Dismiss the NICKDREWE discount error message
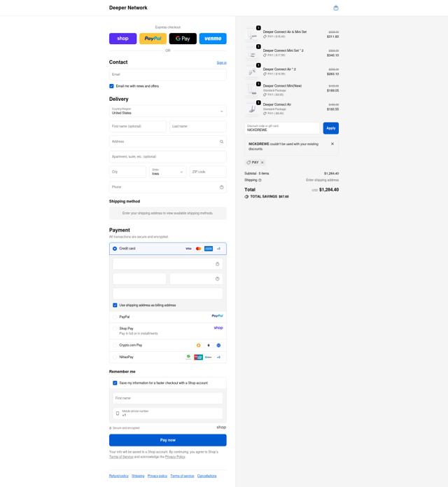The height and width of the screenshot is (487, 448). tap(332, 144)
